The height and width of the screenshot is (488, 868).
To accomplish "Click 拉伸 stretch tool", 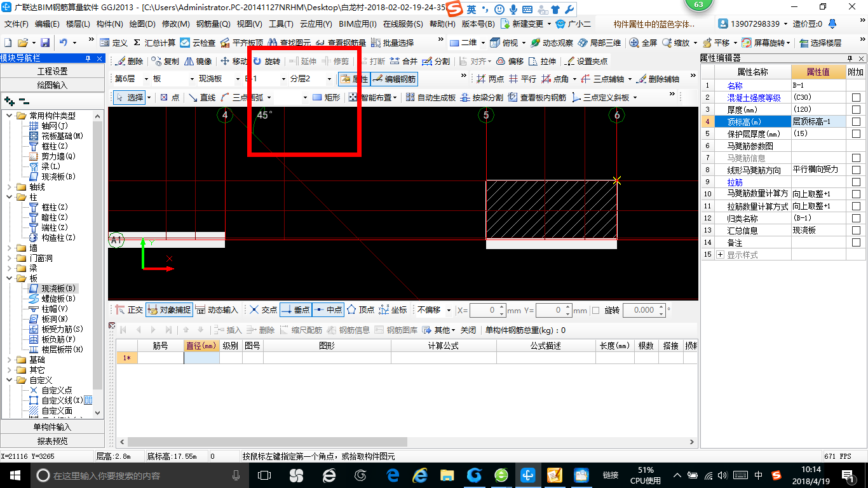I will (x=542, y=61).
